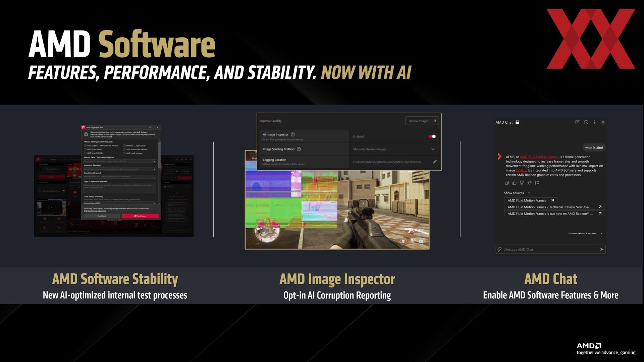
Task: Click the AMD logo in Bug Report Tool title
Action: tap(84, 127)
